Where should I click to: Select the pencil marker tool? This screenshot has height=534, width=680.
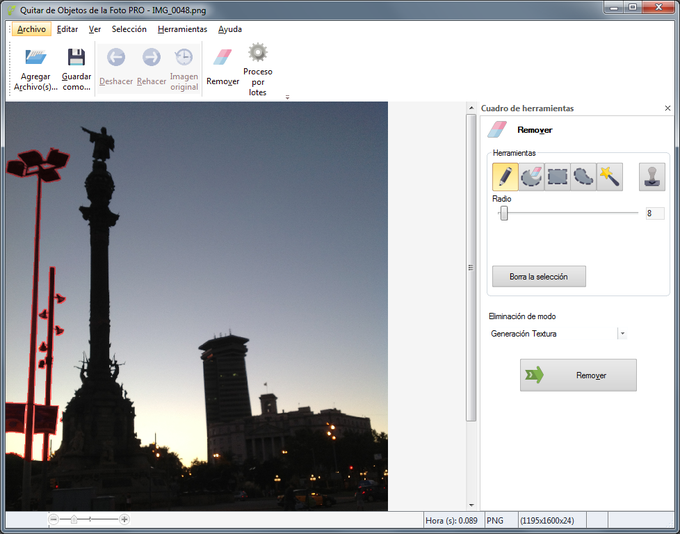(505, 177)
